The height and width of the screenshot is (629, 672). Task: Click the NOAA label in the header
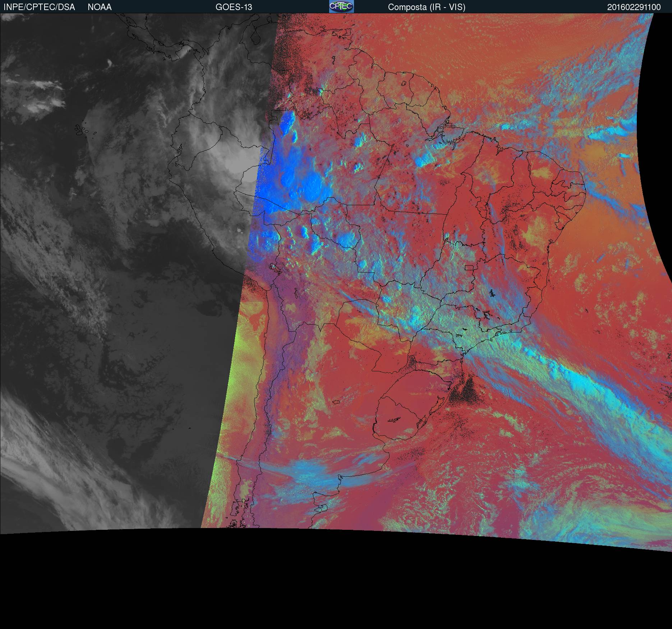pyautogui.click(x=100, y=7)
